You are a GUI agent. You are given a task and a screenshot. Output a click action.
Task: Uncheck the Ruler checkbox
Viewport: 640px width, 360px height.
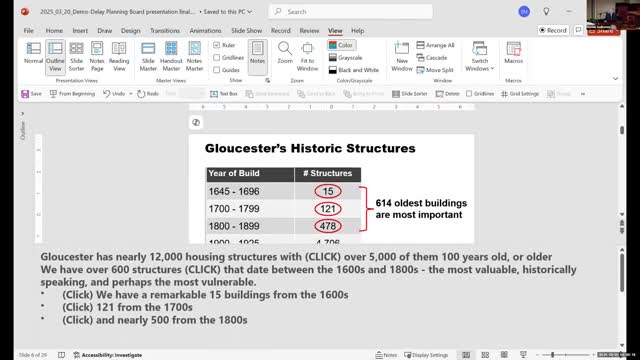217,45
